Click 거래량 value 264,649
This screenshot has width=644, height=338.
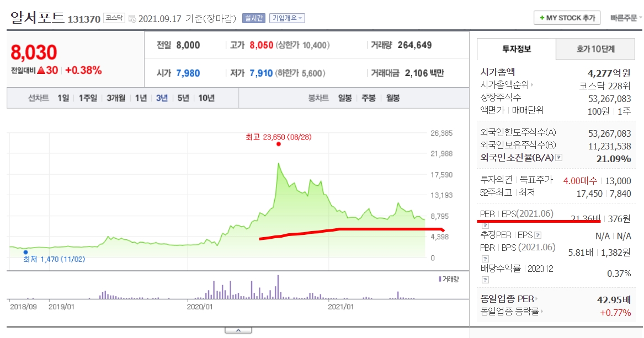point(414,45)
